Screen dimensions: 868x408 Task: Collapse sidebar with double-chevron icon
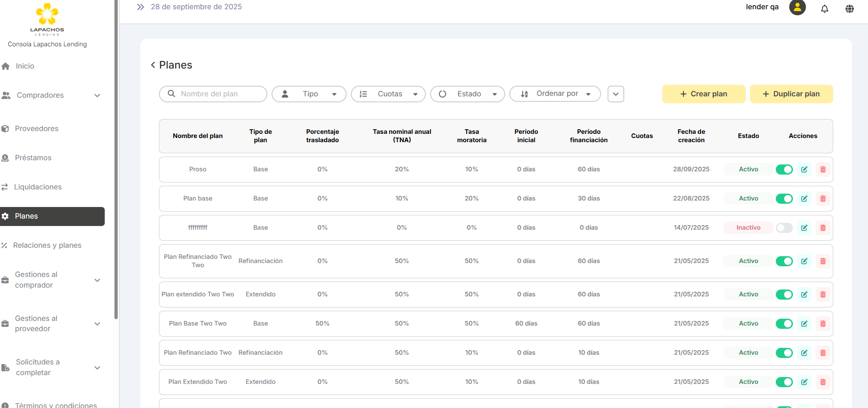click(x=140, y=7)
